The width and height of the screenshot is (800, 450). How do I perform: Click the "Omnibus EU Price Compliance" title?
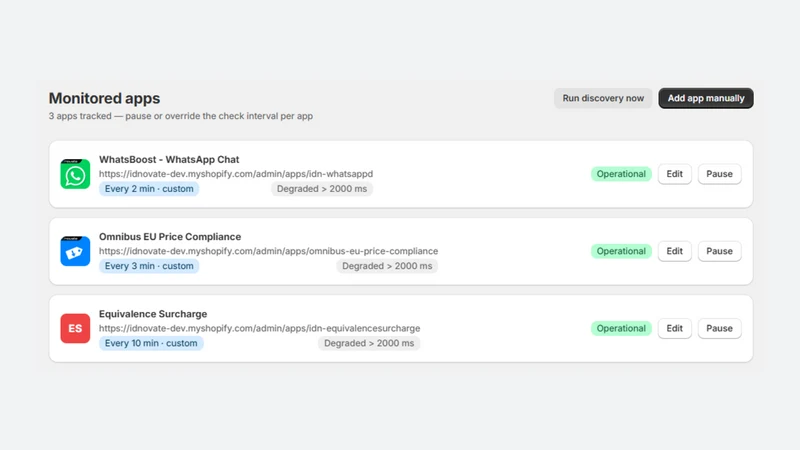[170, 237]
